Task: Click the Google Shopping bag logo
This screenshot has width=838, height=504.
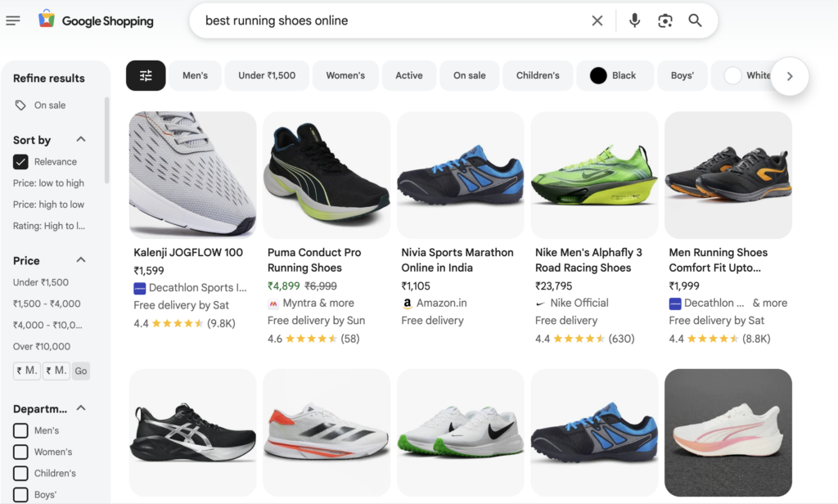Action: coord(47,20)
